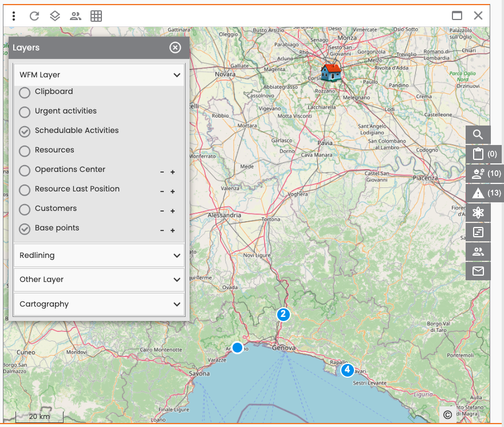Click minus for Resource Last Position
The height and width of the screenshot is (427, 504).
pyautogui.click(x=162, y=191)
